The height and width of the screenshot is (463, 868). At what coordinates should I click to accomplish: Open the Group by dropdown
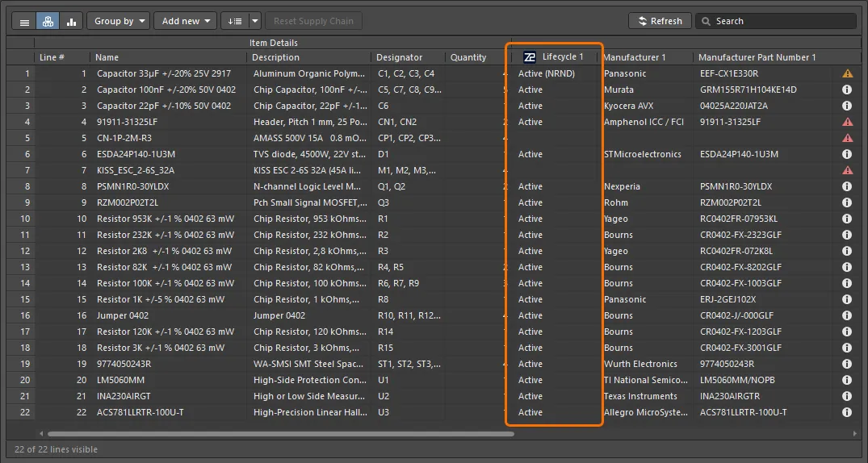tap(118, 21)
